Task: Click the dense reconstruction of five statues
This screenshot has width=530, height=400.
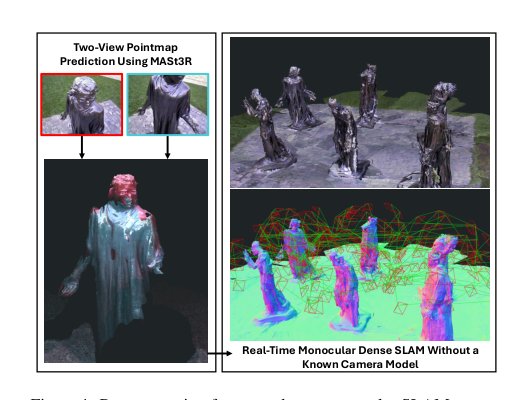Action: tap(360, 112)
